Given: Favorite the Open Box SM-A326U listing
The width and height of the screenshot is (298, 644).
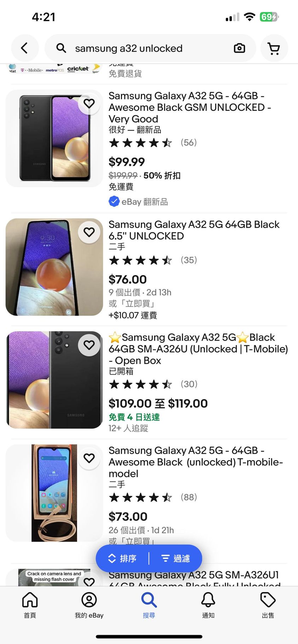Looking at the screenshot, I should (89, 345).
